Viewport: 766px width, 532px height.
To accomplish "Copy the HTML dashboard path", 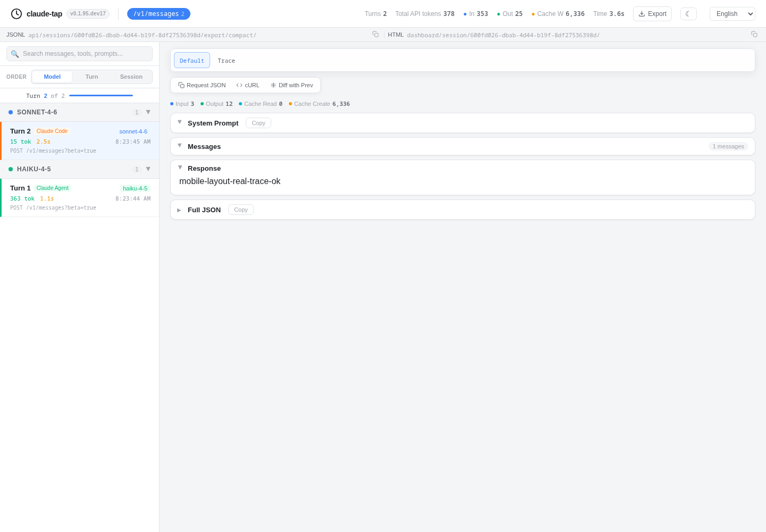I will pos(754,35).
